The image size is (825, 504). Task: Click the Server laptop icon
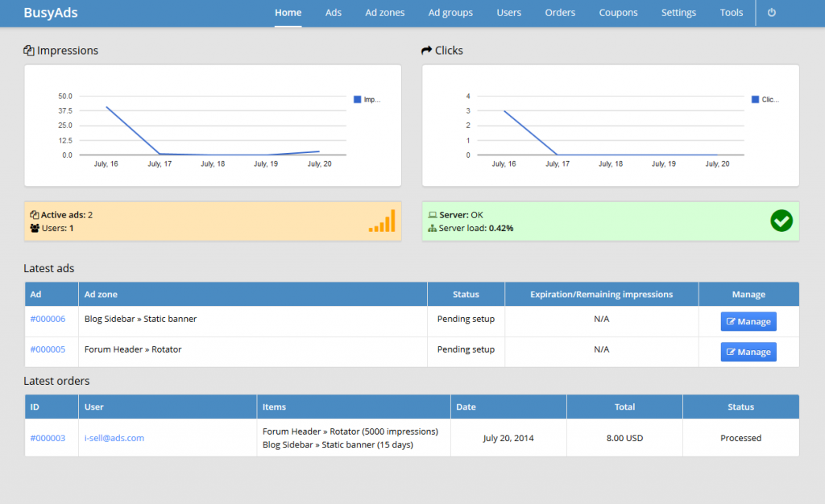pos(433,215)
